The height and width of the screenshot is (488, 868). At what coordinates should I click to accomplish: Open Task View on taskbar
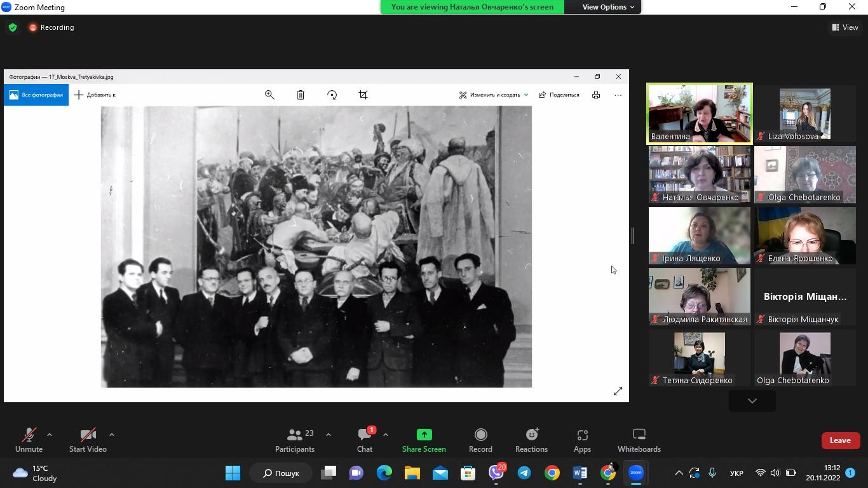[329, 473]
